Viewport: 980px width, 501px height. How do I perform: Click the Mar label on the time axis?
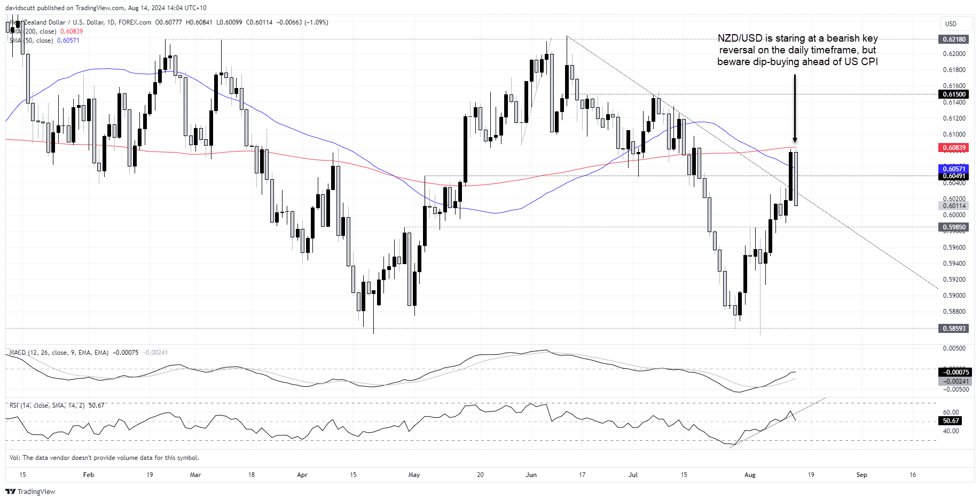point(195,475)
